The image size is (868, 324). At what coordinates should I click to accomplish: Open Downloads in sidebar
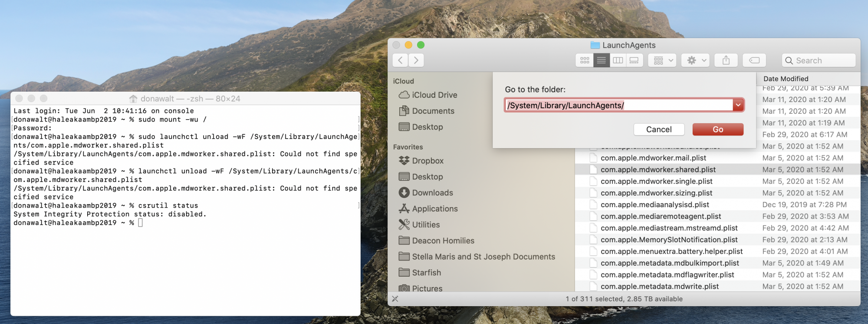click(426, 193)
